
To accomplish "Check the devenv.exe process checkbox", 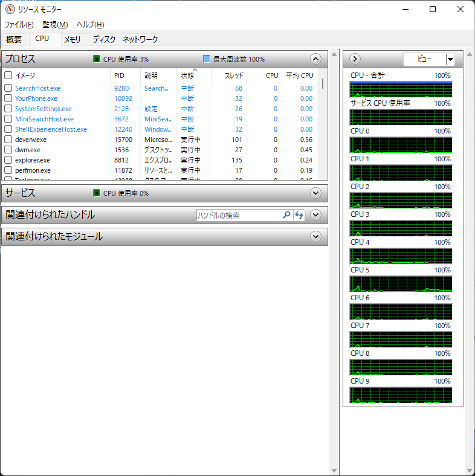I will tap(8, 140).
